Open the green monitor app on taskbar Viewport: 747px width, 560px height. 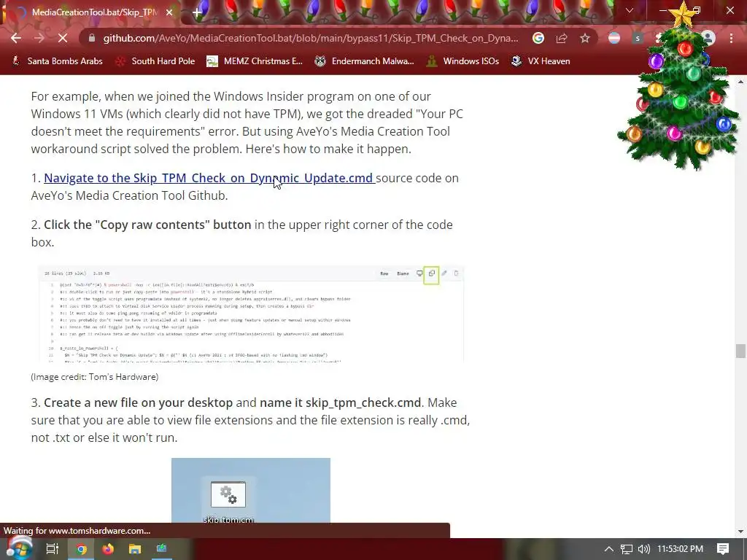(x=161, y=549)
